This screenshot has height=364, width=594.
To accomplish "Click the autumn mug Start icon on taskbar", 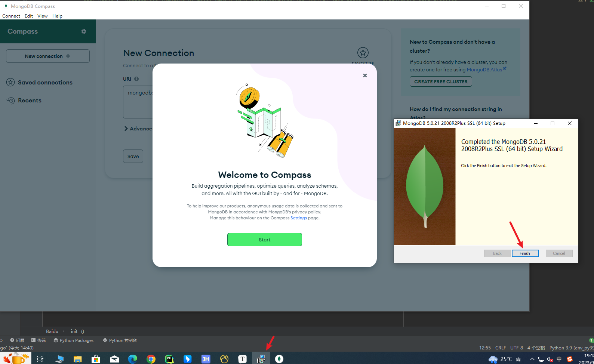I will point(16,358).
